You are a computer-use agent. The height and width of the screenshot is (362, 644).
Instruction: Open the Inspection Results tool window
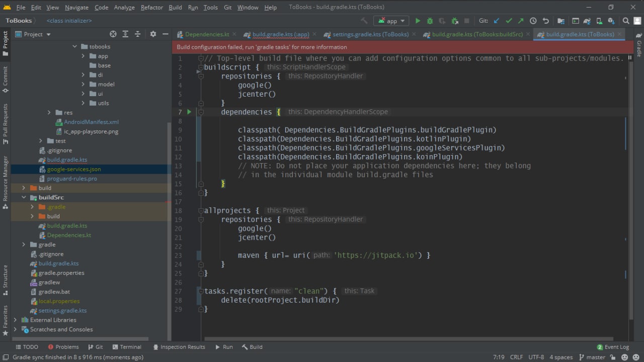(x=179, y=347)
